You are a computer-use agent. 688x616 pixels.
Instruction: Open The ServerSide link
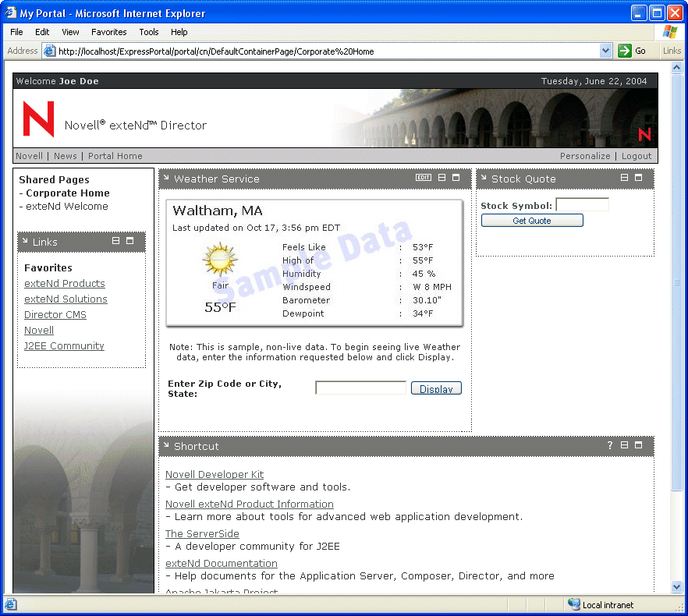click(x=202, y=533)
